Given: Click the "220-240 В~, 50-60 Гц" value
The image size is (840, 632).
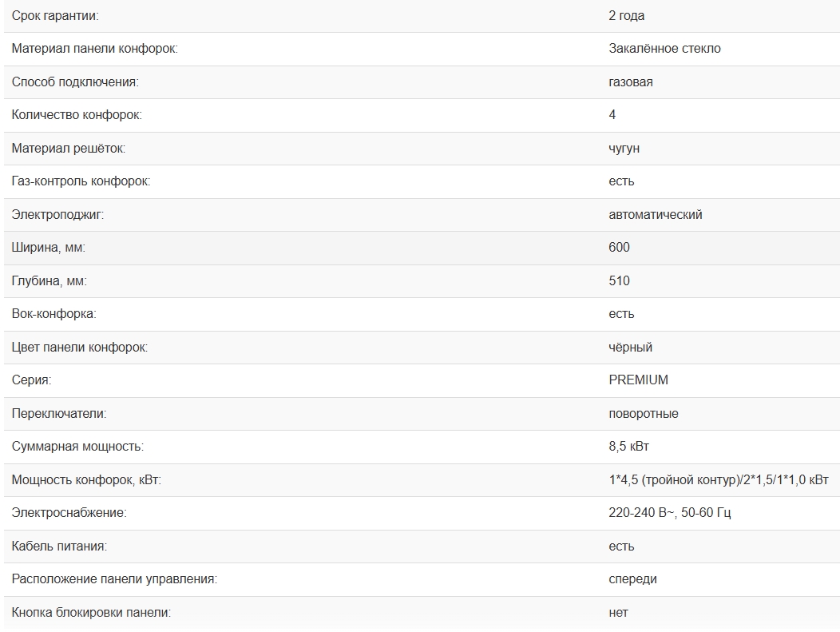Looking at the screenshot, I should (669, 513).
